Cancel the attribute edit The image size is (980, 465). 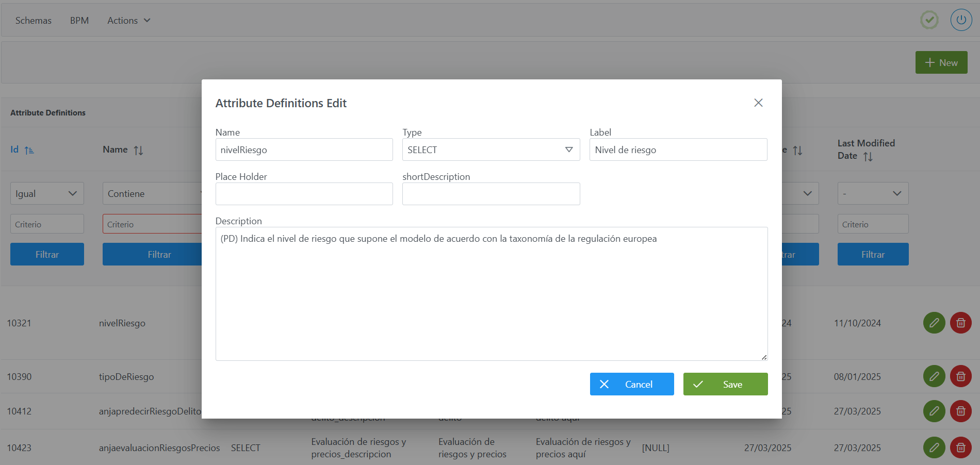click(632, 384)
